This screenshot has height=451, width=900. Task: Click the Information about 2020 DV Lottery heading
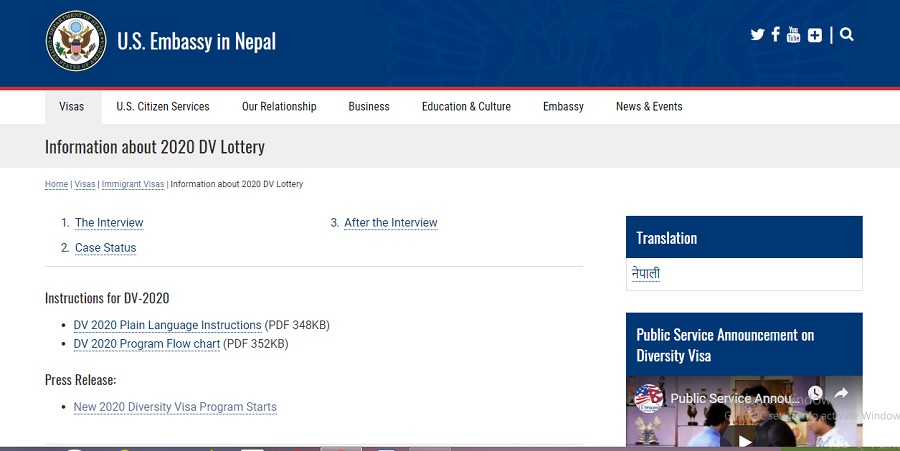click(x=155, y=147)
